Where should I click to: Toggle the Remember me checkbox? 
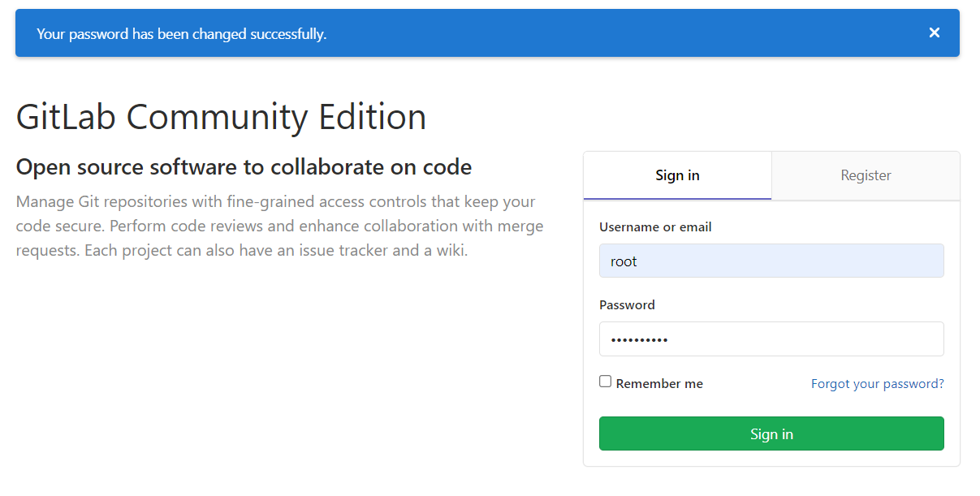605,382
